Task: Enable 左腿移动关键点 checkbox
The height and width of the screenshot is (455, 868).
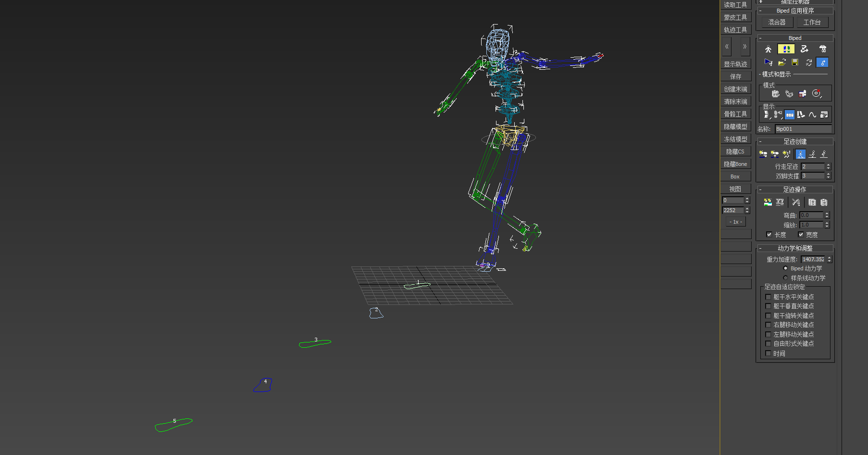Action: pyautogui.click(x=768, y=334)
